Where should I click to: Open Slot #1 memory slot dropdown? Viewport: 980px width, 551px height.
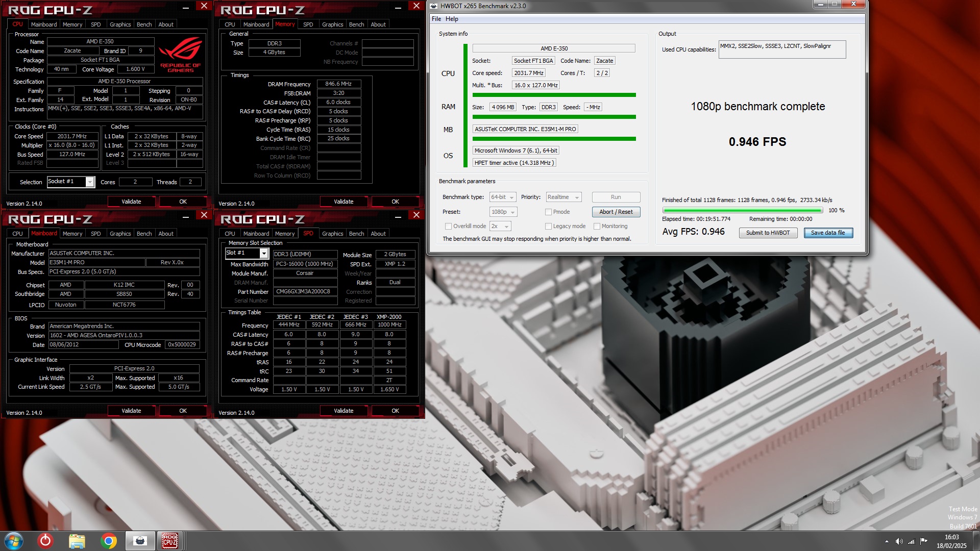(247, 253)
